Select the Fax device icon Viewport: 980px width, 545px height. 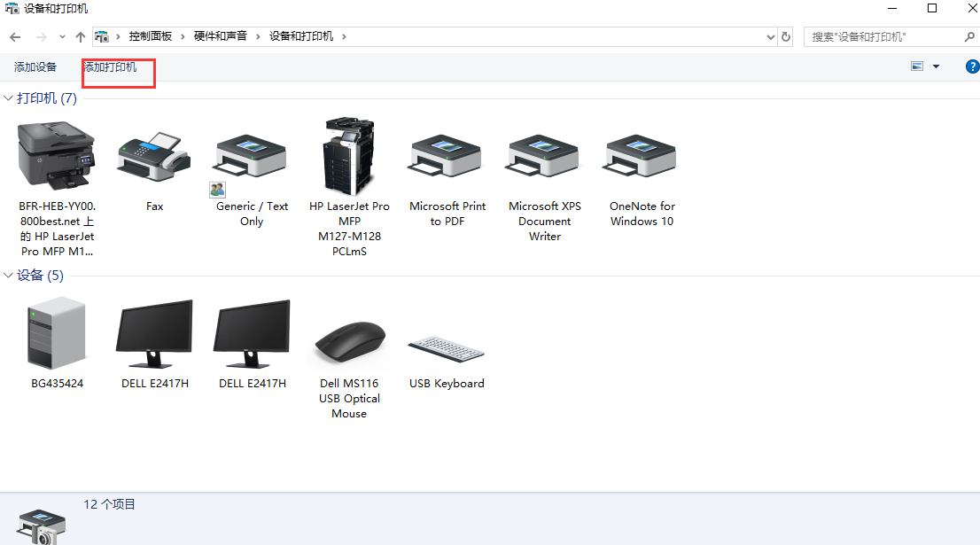pos(154,156)
